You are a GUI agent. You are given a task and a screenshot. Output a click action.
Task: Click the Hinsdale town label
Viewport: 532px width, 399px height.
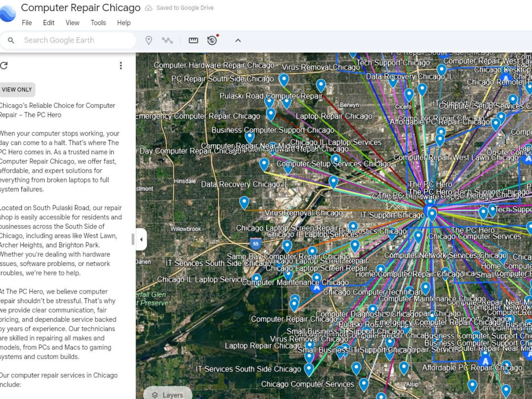click(x=185, y=181)
